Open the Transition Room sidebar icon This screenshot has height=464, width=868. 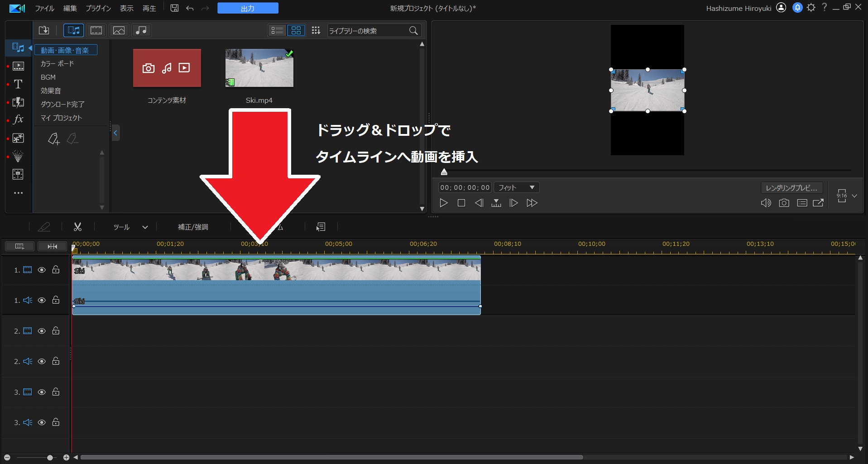tap(18, 102)
